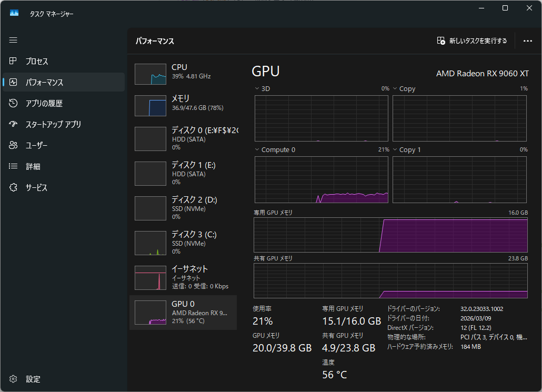Click the 設定 gear icon
The width and height of the screenshot is (542, 392).
[13, 379]
